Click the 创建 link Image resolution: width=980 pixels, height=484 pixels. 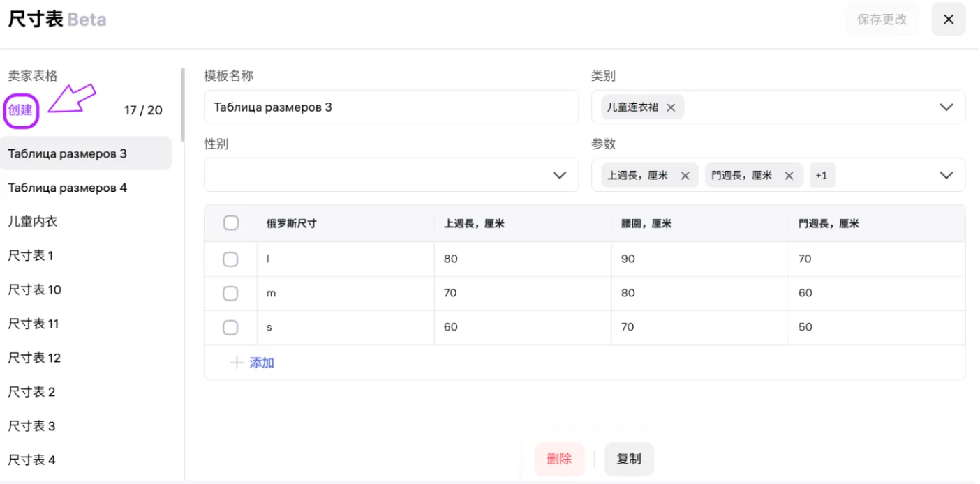coord(20,110)
